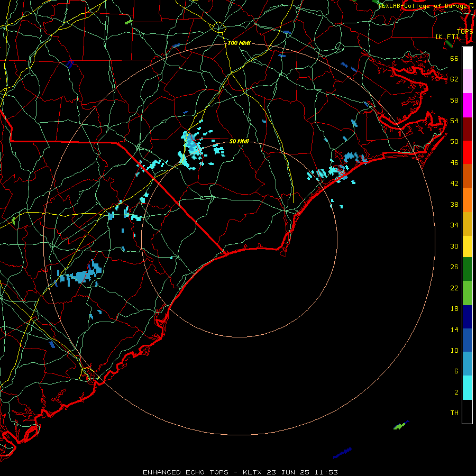The image size is (476, 476).
Task: Click the '50 NMI' range ring label
Action: click(239, 141)
